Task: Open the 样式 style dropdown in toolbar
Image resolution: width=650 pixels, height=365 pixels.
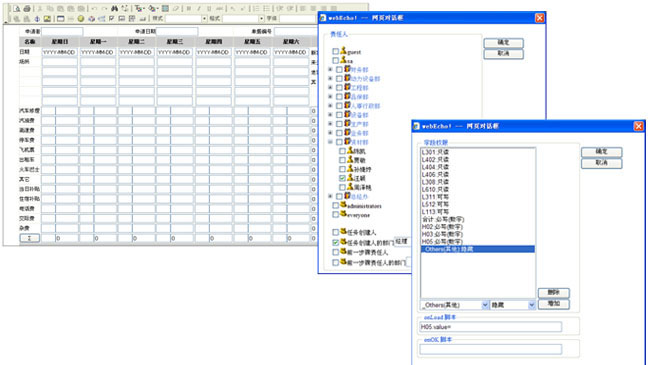Action: point(204,19)
